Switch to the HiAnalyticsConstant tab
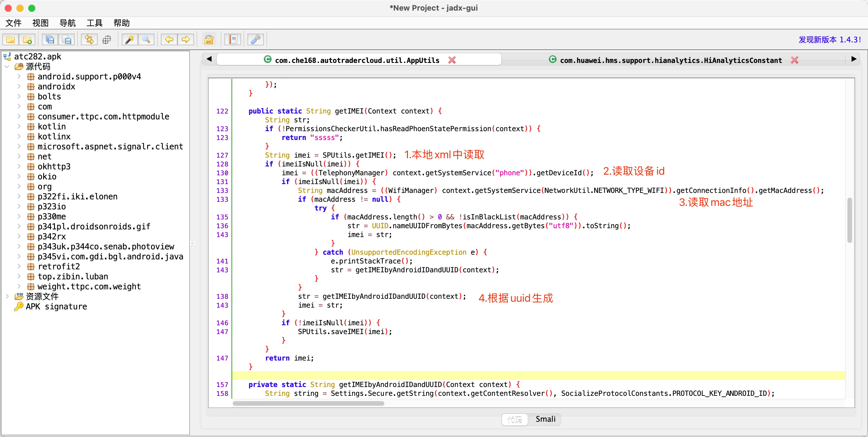868x437 pixels. pyautogui.click(x=671, y=60)
